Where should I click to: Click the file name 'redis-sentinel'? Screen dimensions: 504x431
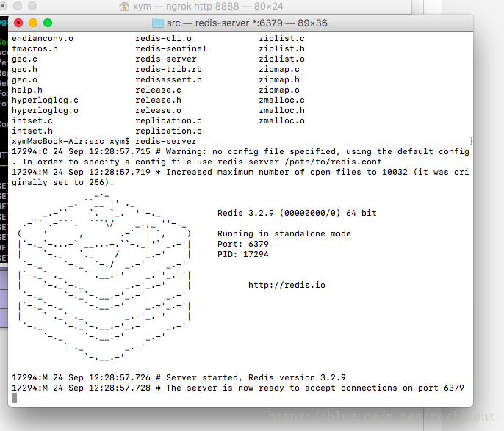click(x=171, y=48)
